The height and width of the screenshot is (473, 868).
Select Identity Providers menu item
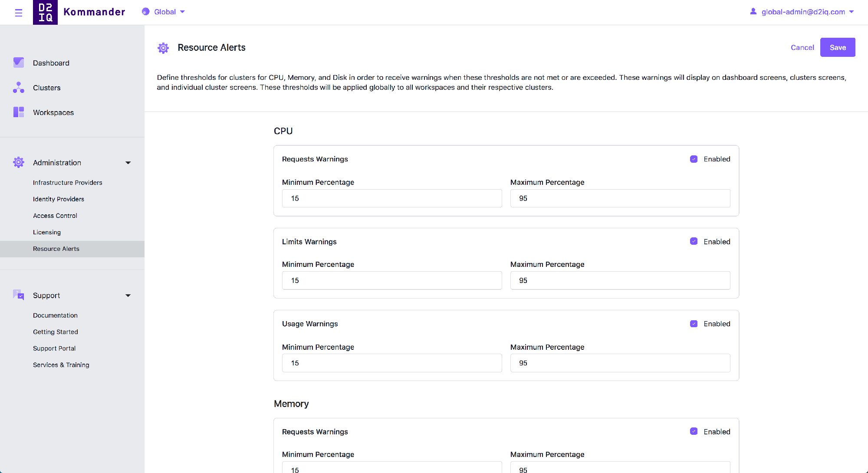point(59,199)
